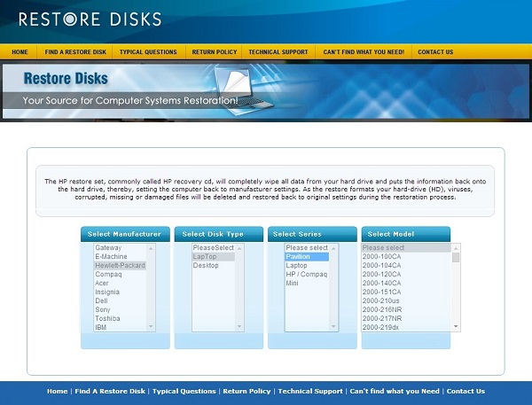
Task: Open Return Policy in top nav
Action: click(x=214, y=52)
